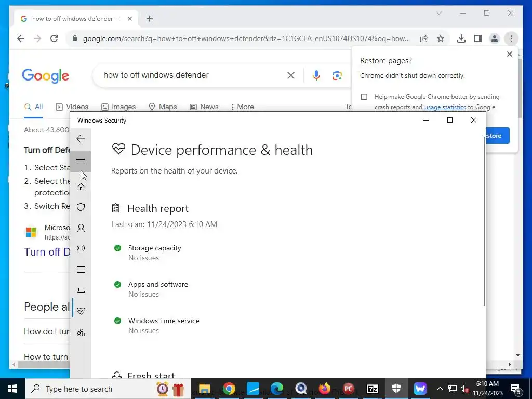Open Device security laptop icon
Image resolution: width=532 pixels, height=399 pixels.
81,290
